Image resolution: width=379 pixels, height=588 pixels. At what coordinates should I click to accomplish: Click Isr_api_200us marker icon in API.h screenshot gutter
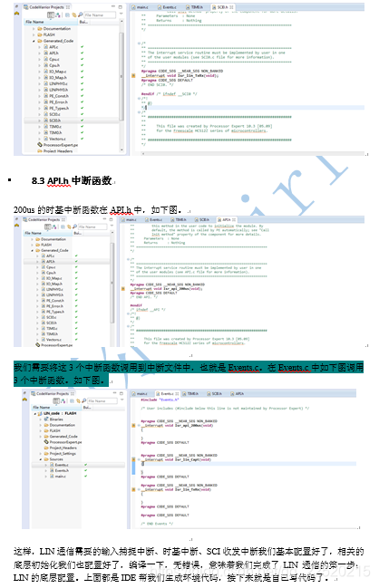(122, 289)
